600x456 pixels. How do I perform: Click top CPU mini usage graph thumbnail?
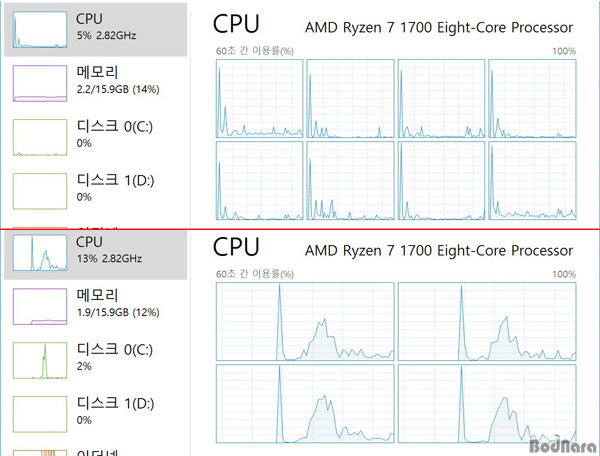click(40, 29)
